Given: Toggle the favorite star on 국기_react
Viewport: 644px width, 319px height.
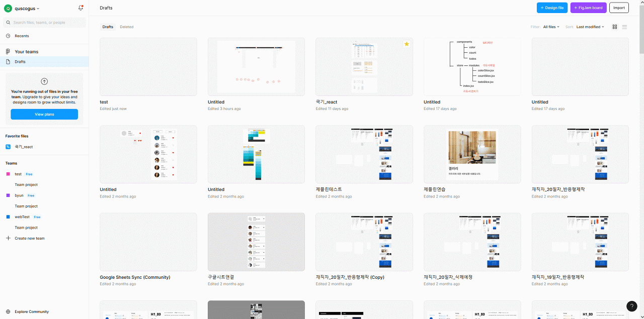Looking at the screenshot, I should coord(407,44).
